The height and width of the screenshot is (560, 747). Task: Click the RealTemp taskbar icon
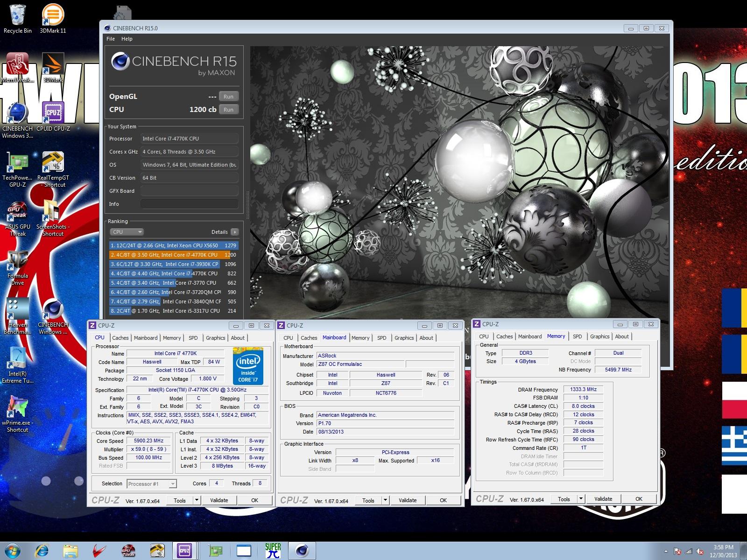[157, 551]
